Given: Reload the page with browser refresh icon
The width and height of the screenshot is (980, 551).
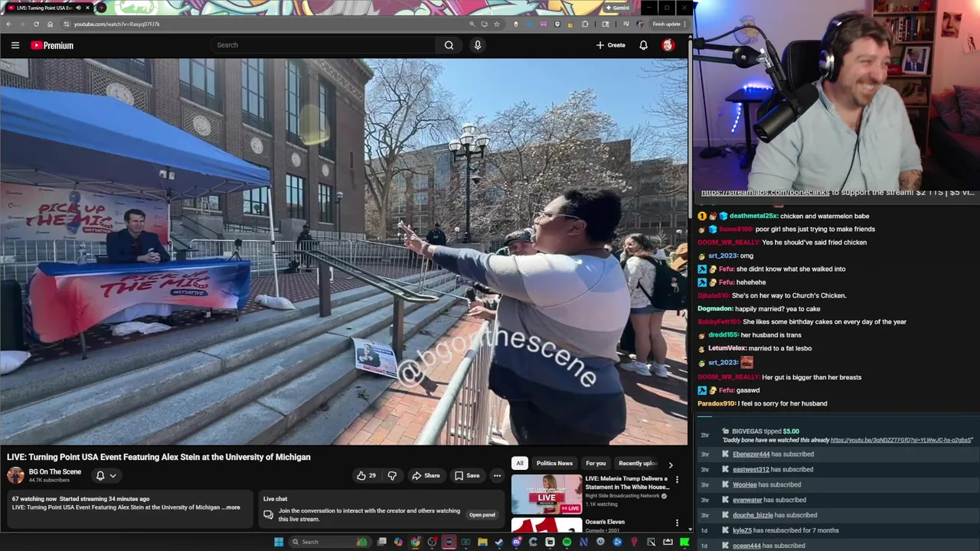Looking at the screenshot, I should click(x=36, y=24).
